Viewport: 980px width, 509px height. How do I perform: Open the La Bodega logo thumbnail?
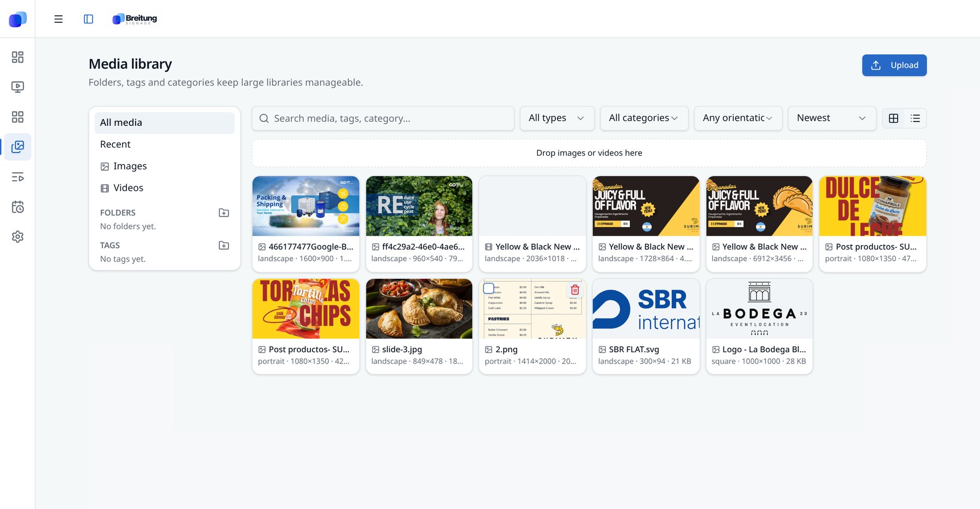759,309
